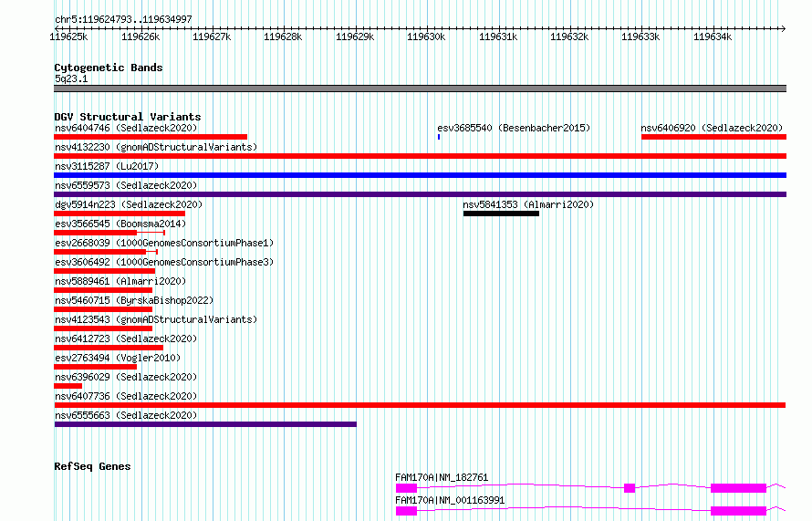Click the nsv4123543 (gnomADStructuralVariants) label

pyautogui.click(x=156, y=319)
